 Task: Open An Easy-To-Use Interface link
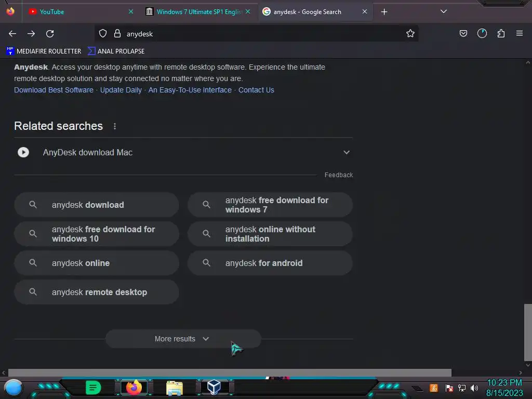190,90
